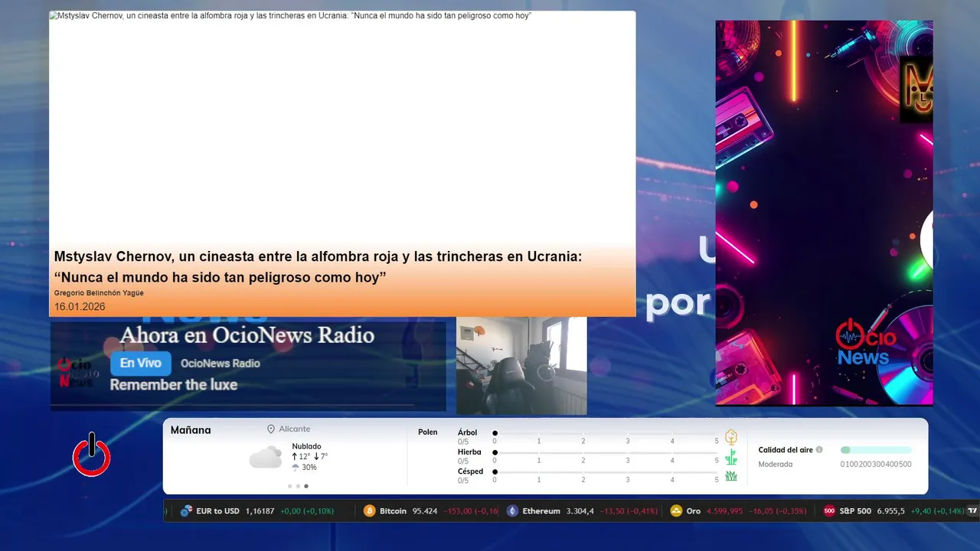The image size is (980, 551).
Task: Click the article date 16.01.2026
Action: pos(80,307)
